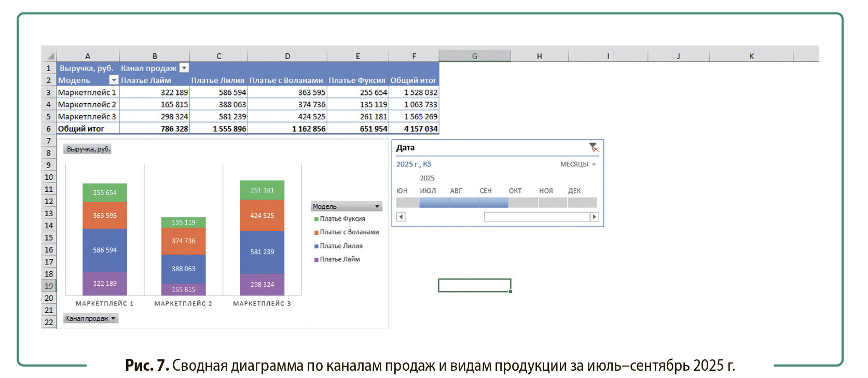Select cell F6 grand total 4 157 034
The image size is (868, 378).
tap(414, 129)
